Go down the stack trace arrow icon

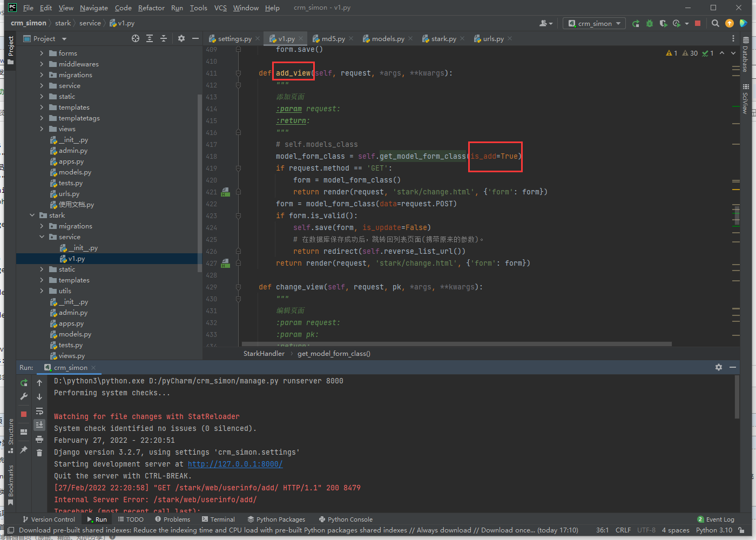click(39, 396)
